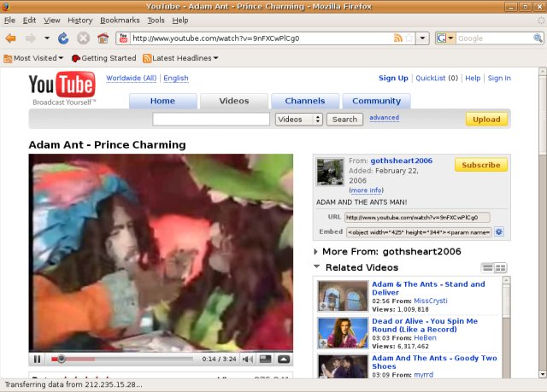Click the player up arrow menu icon
This screenshot has height=392, width=547.
point(284,359)
